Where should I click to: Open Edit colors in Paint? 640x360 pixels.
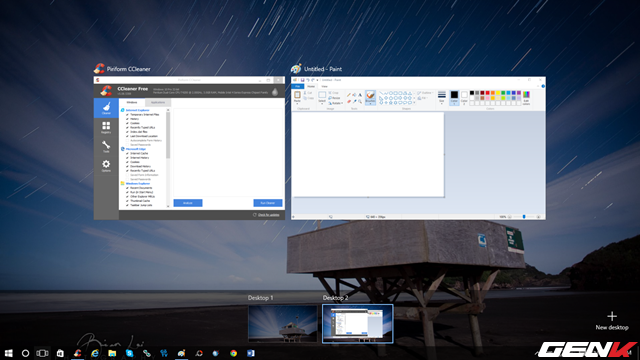point(526,98)
